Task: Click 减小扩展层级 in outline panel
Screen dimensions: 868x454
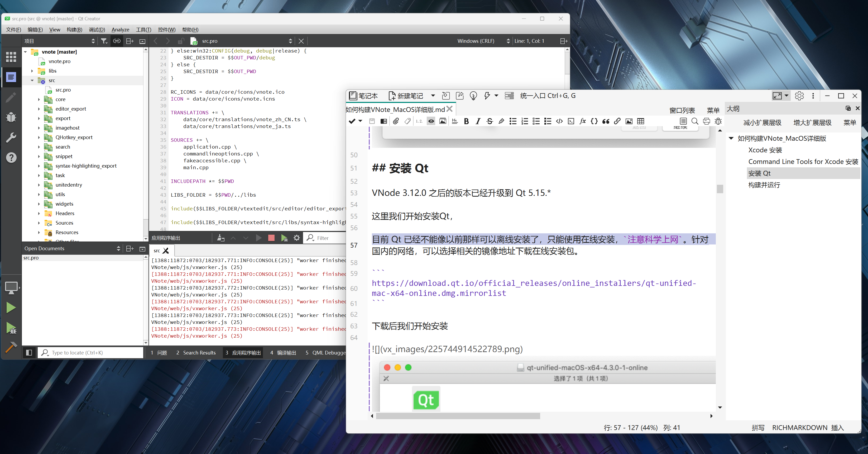Action: [762, 122]
